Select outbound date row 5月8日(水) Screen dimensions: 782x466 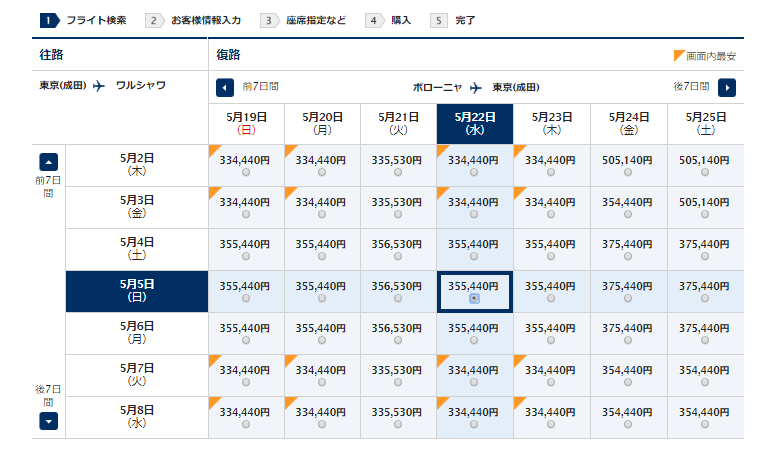pos(137,417)
